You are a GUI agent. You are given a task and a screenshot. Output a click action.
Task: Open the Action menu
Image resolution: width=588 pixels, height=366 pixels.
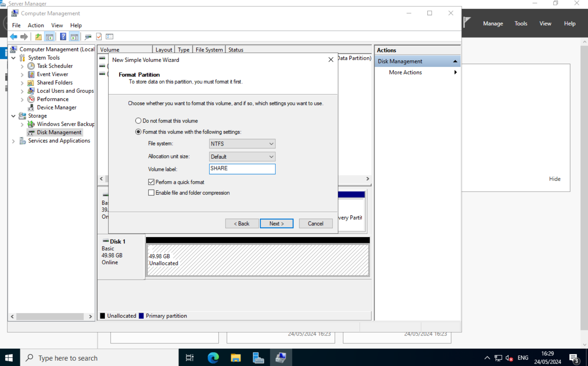[36, 25]
